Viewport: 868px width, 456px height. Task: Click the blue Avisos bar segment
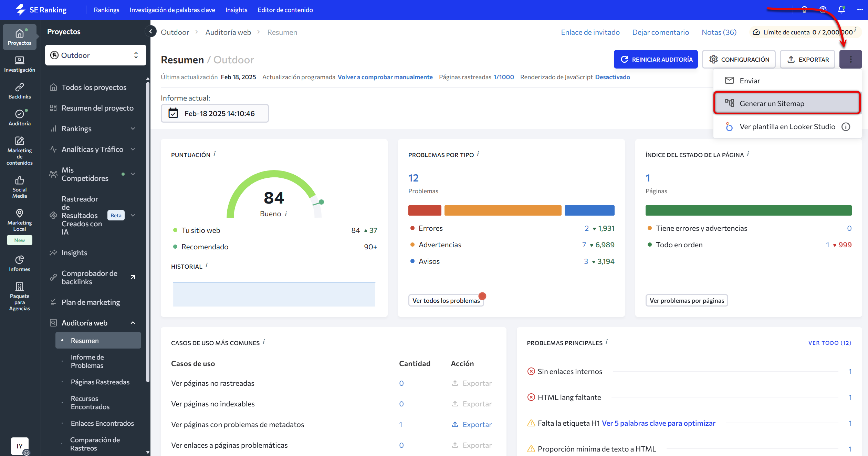[x=589, y=210]
